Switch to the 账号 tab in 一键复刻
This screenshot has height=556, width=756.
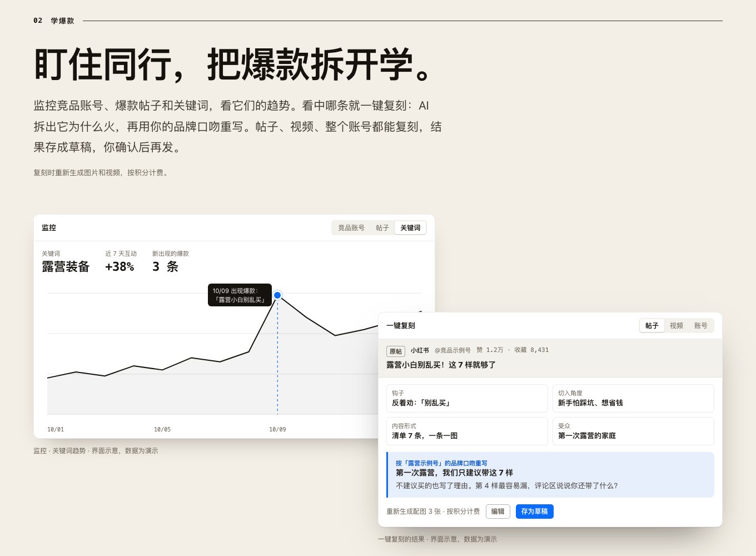(701, 326)
